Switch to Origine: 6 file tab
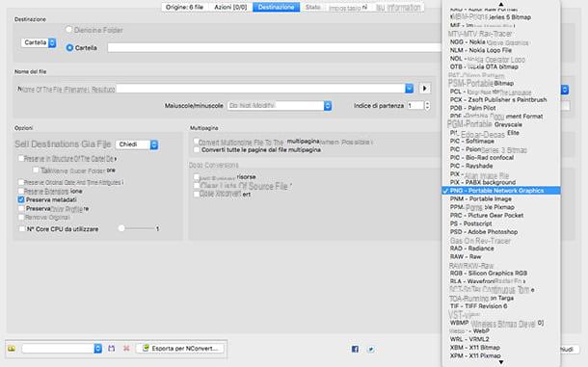The height and width of the screenshot is (367, 588). (x=184, y=7)
